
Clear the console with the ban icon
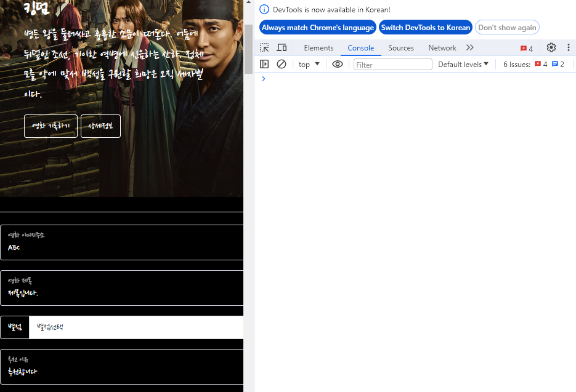282,64
